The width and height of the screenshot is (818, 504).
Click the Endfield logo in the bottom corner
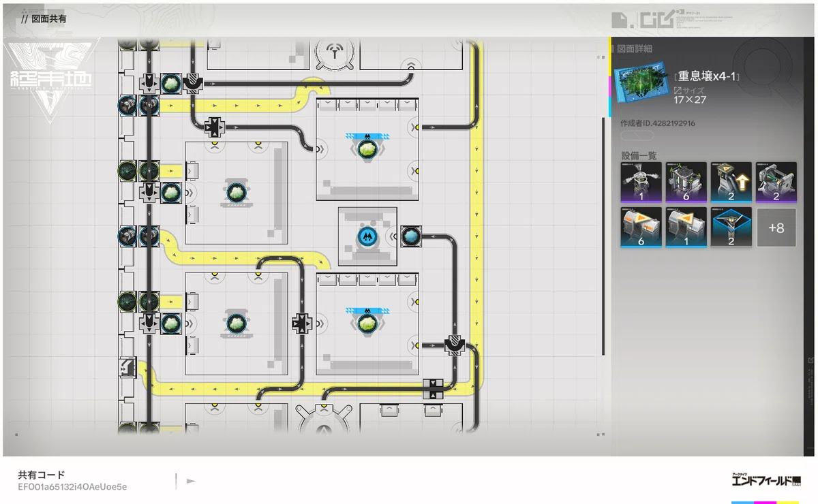[766, 479]
